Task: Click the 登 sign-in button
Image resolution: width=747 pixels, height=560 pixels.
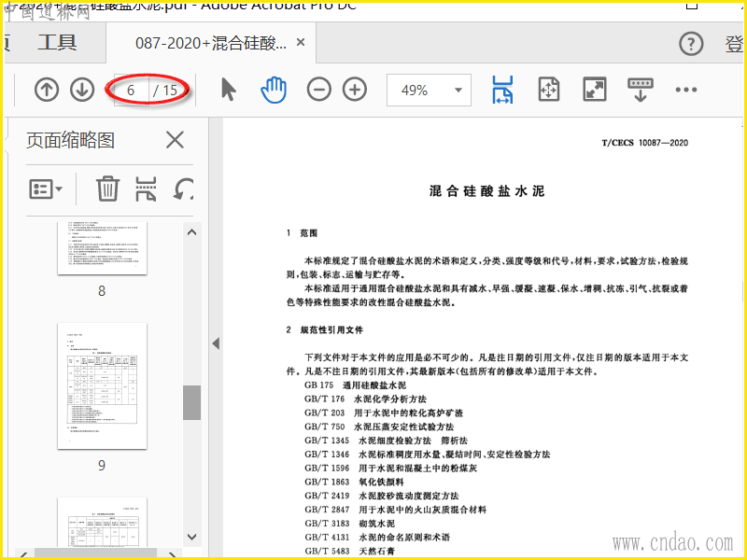Action: pyautogui.click(x=734, y=44)
